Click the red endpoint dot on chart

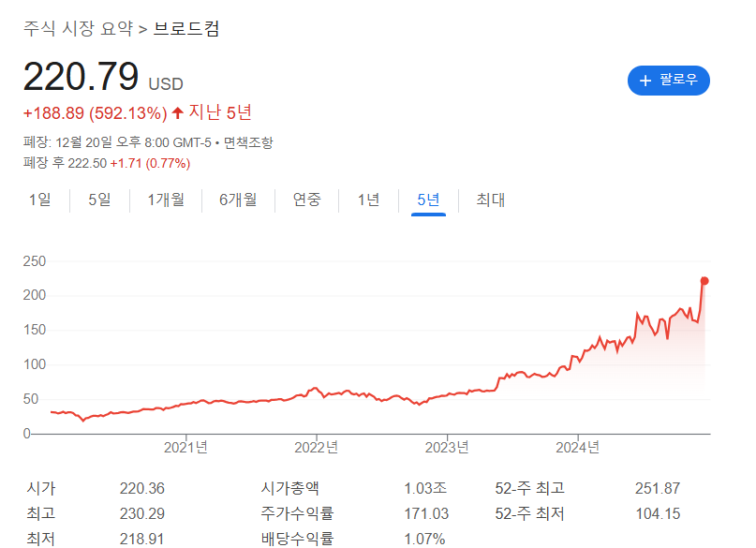pos(704,281)
